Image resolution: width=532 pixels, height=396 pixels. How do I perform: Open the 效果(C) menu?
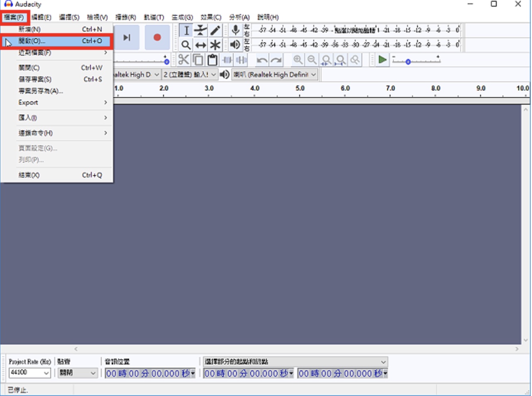pyautogui.click(x=211, y=17)
